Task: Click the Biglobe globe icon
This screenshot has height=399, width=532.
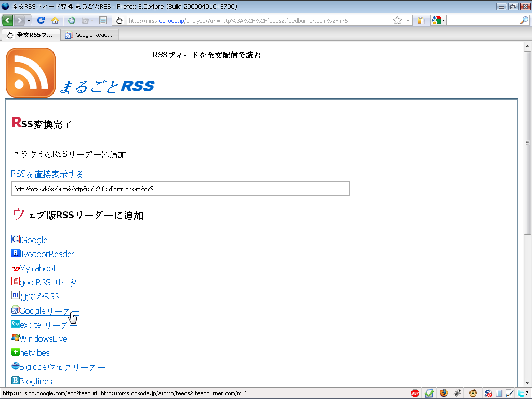Action: coord(15,366)
